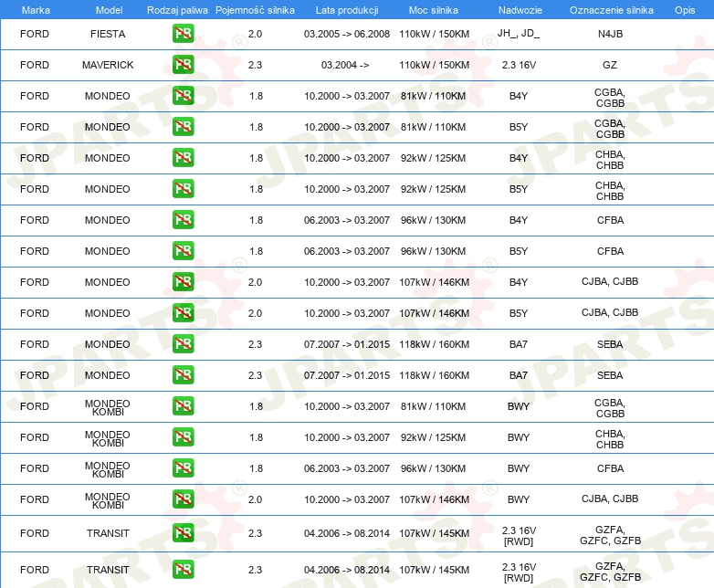Screen dimensions: 714x588
Task: Click the Opis column header
Action: click(x=685, y=10)
